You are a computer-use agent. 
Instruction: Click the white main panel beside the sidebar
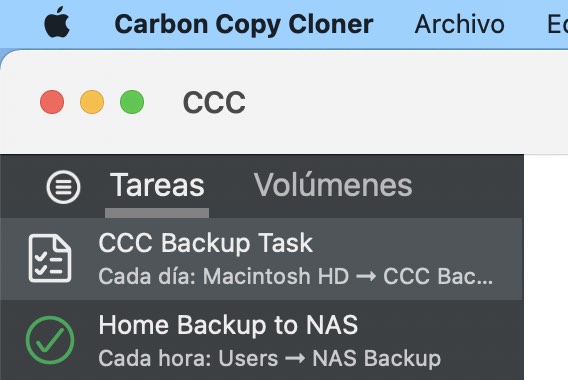pos(546,267)
